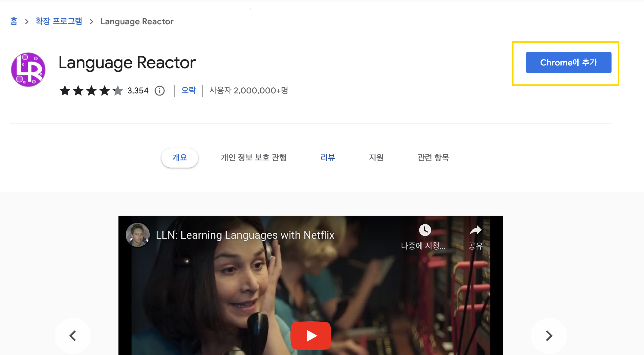Click the five-star rating display
The width and height of the screenshot is (644, 355).
click(x=91, y=91)
